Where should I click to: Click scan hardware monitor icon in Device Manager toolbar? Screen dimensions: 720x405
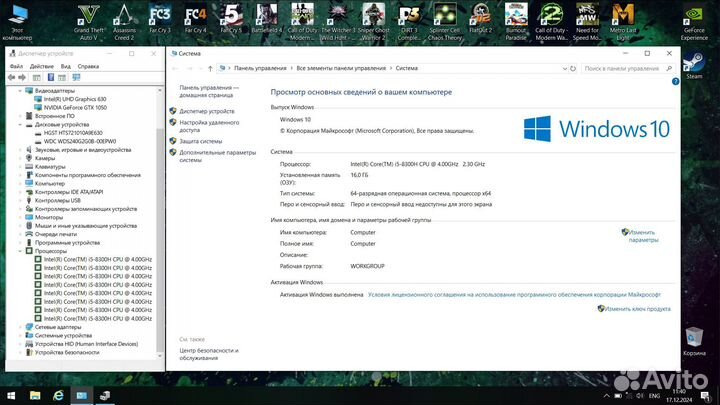point(76,78)
